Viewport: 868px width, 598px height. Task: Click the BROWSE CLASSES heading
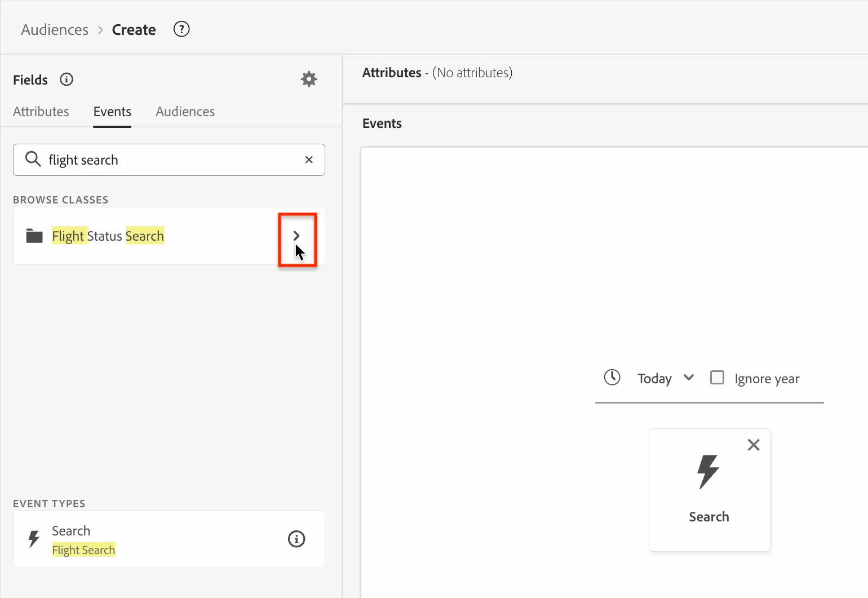click(61, 200)
